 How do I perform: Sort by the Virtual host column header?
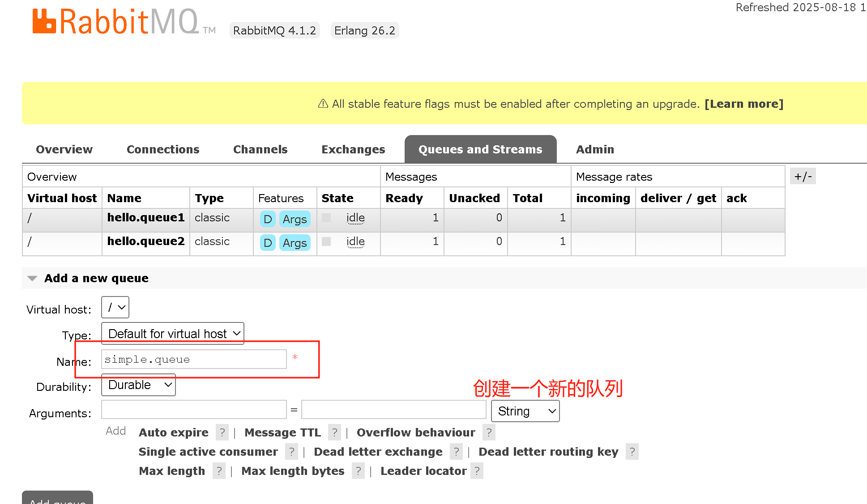tap(62, 198)
